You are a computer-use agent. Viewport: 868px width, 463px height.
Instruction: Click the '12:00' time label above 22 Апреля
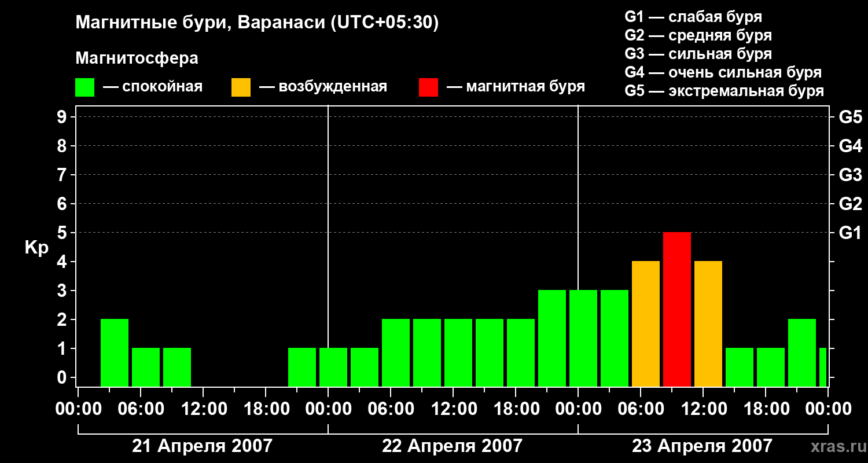[x=453, y=409]
